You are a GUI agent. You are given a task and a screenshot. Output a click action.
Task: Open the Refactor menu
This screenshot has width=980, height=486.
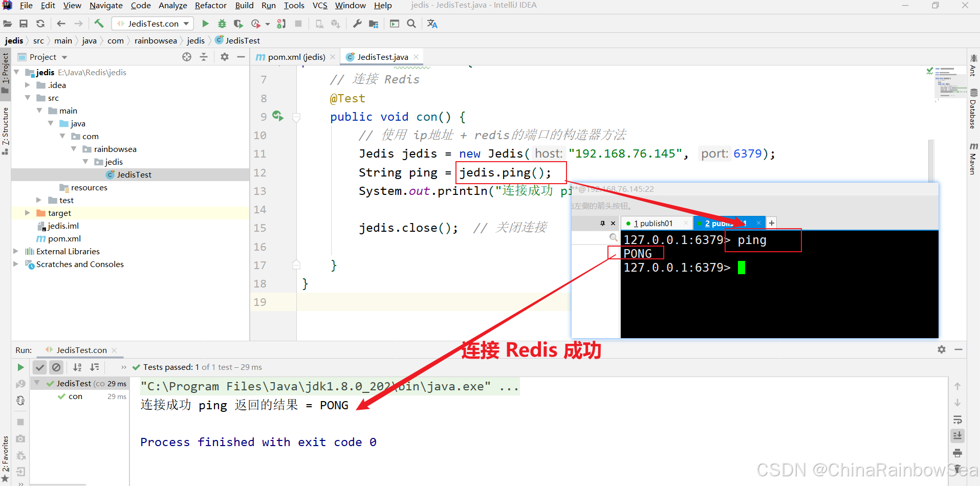pos(210,6)
